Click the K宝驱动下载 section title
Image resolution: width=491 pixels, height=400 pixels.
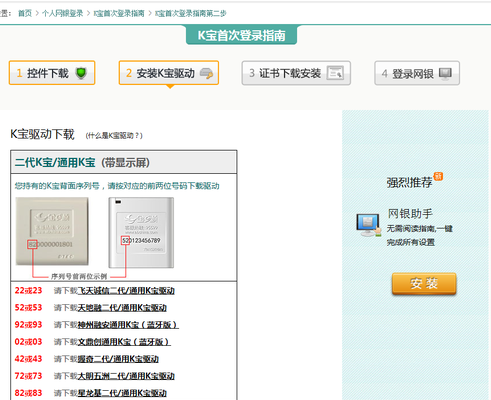pyautogui.click(x=42, y=134)
